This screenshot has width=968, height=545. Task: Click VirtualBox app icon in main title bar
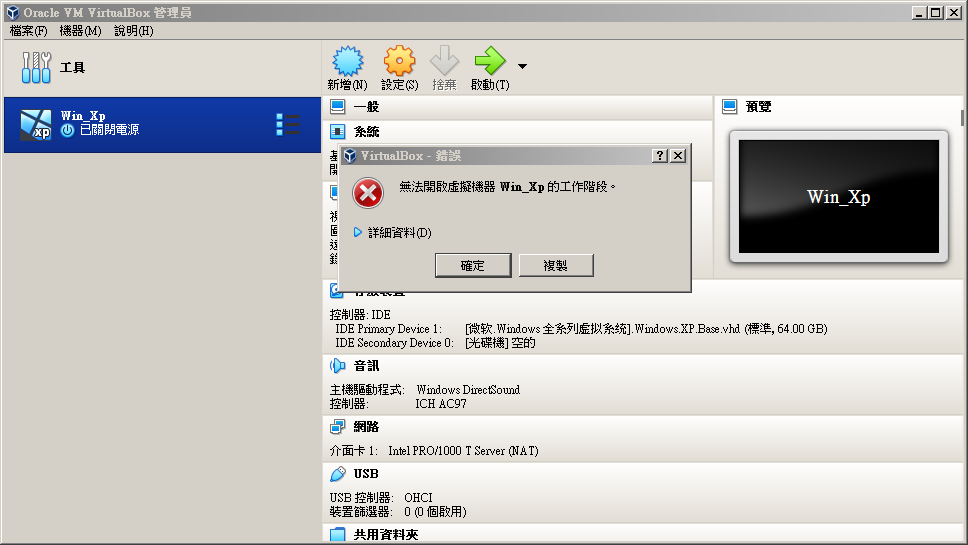13,12
